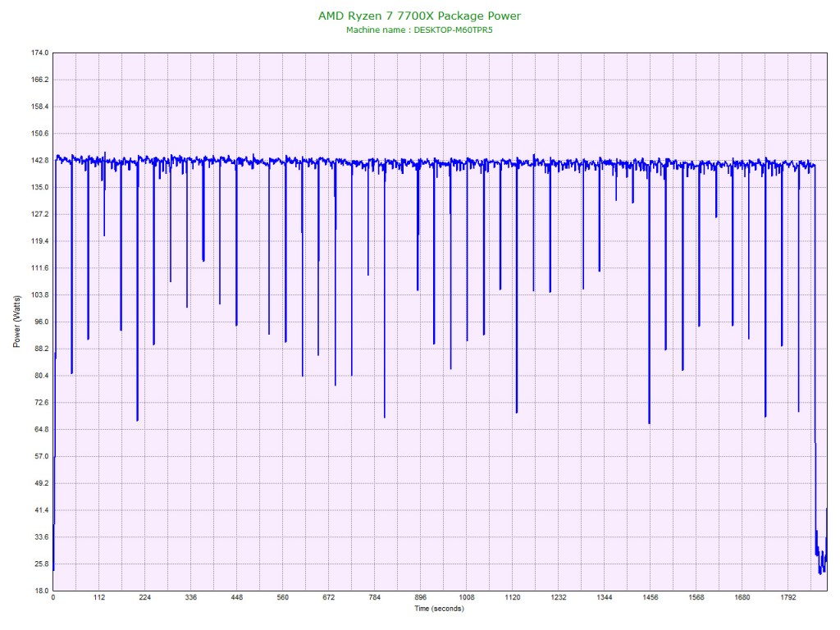This screenshot has width=840, height=630.
Task: Select the 25.8 tick on the power axis
Action: 41,564
